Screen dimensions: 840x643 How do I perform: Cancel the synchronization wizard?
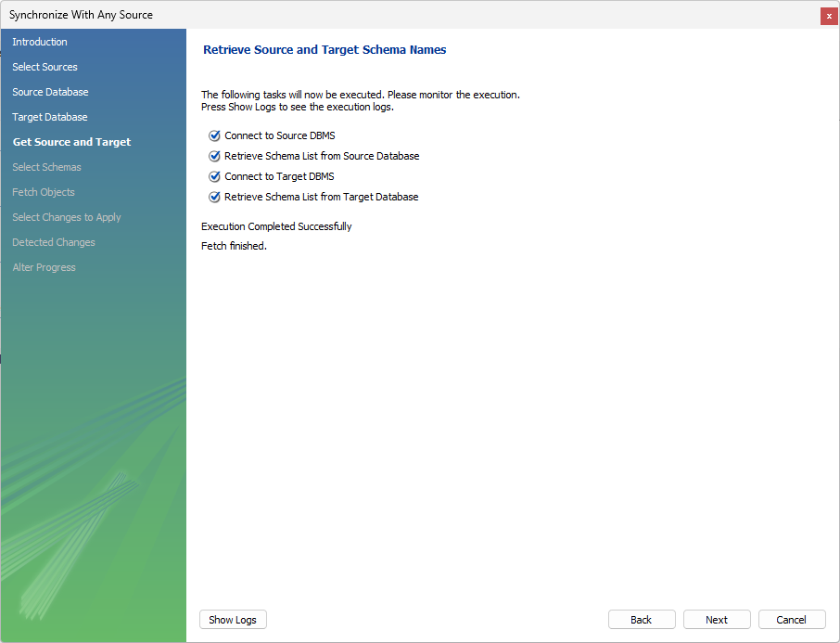pos(791,620)
